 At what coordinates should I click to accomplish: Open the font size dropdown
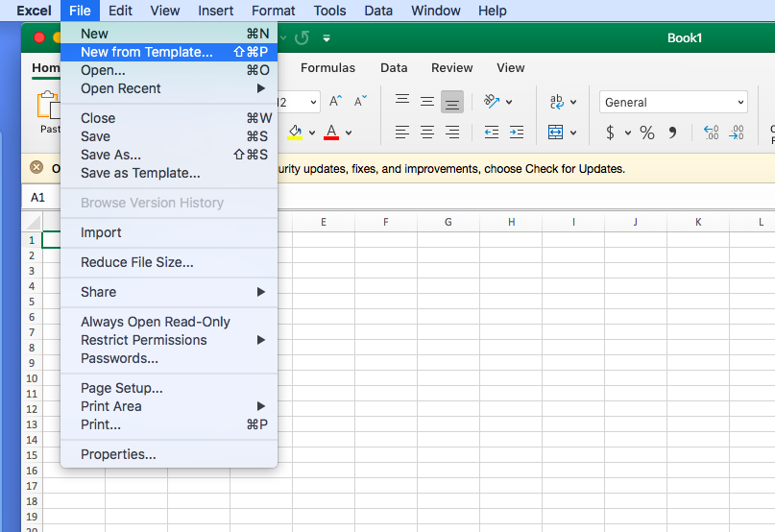click(313, 103)
